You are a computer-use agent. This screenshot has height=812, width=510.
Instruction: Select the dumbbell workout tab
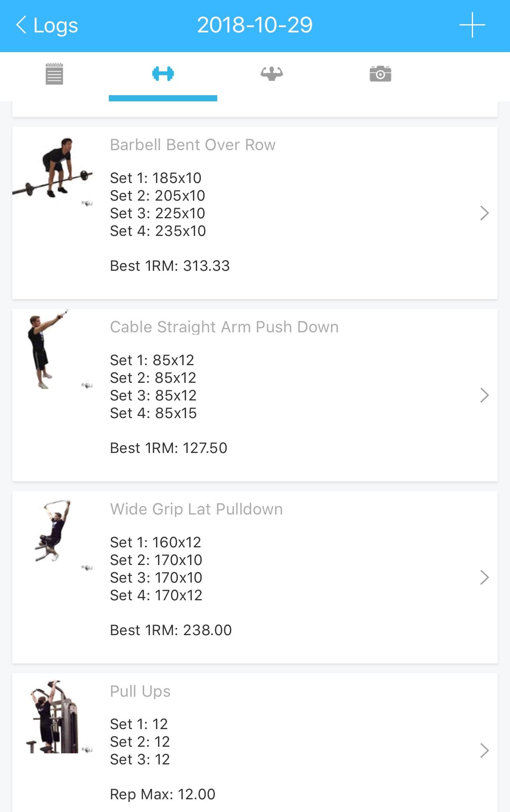163,74
